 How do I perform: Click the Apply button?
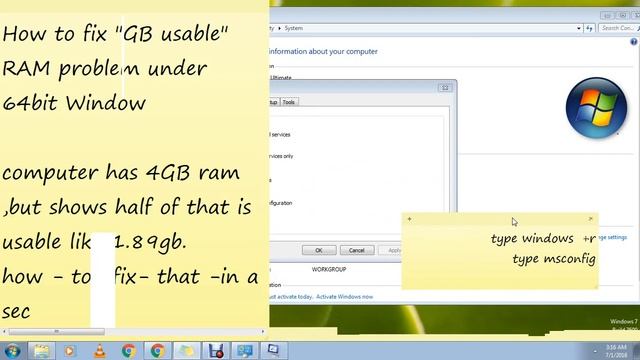(x=390, y=250)
